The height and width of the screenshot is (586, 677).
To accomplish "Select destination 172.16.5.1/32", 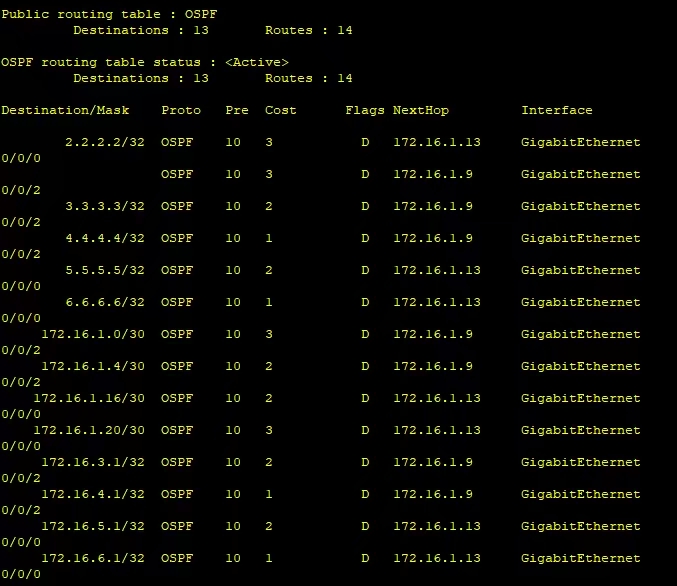I will coord(93,526).
